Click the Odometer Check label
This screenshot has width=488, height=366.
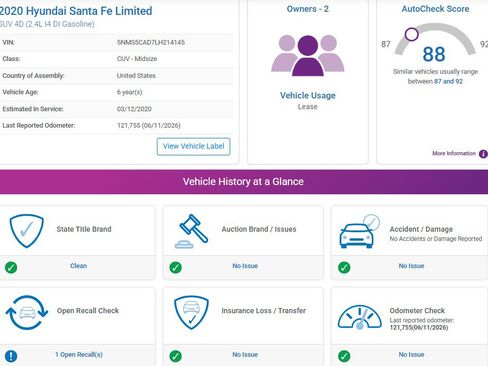click(417, 310)
